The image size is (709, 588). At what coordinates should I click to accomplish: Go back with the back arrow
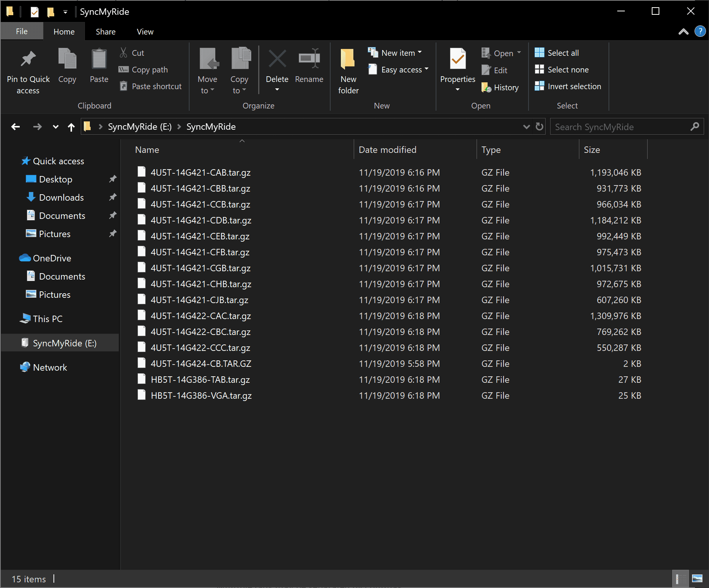[16, 127]
